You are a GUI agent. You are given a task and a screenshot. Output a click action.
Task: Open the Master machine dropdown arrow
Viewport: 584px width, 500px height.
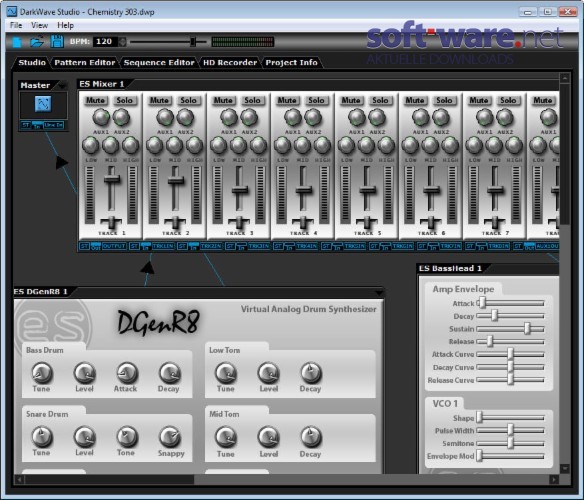tap(62, 85)
